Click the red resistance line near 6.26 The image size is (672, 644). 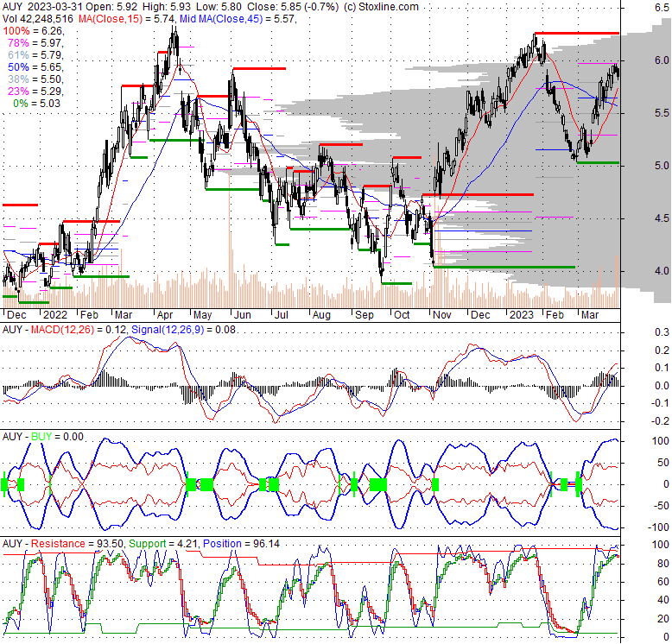tap(577, 33)
